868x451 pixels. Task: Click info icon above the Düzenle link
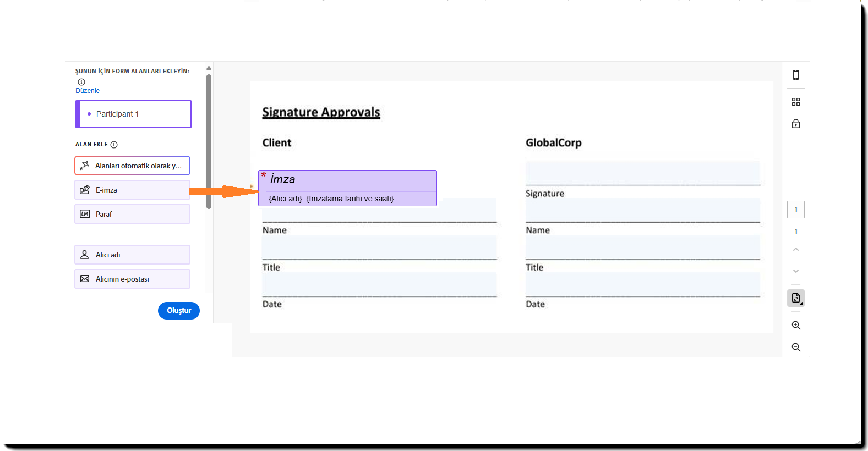tap(81, 82)
